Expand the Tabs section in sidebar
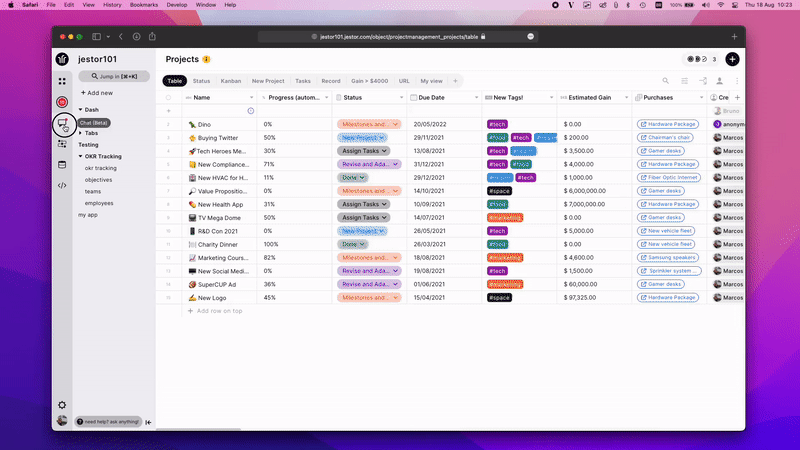 (80, 133)
